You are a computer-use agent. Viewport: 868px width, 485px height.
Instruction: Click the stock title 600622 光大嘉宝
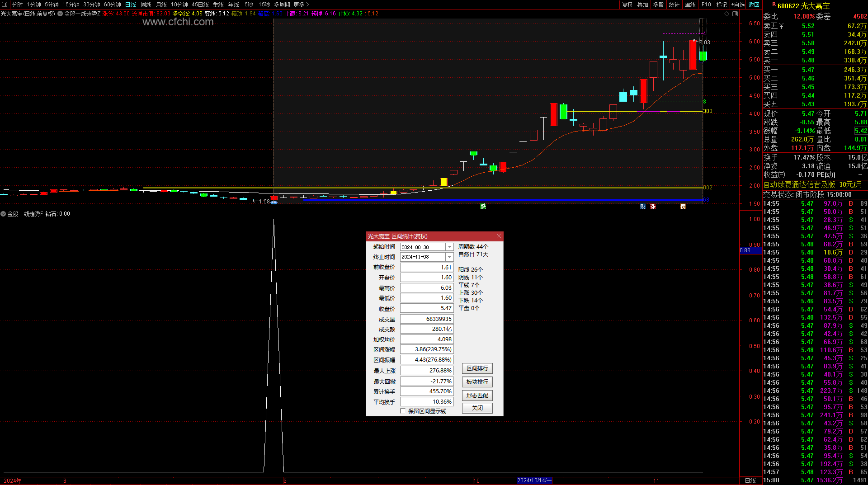point(804,6)
